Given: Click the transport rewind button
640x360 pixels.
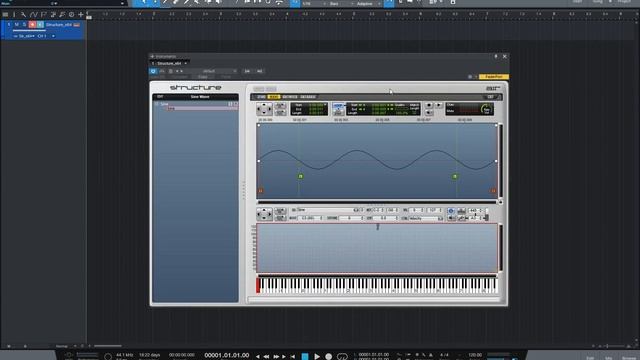Looking at the screenshot, I should click(x=267, y=356).
